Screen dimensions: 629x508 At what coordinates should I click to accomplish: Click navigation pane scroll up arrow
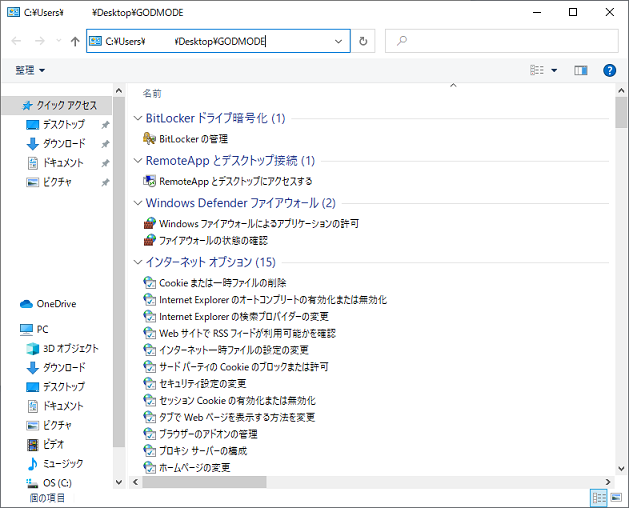119,91
